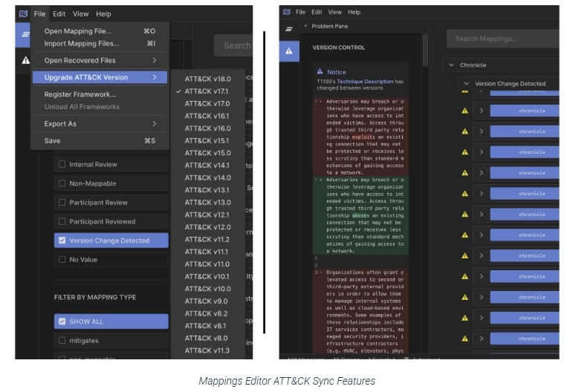Select ATT&CK v18.0 from the version submenu

pos(207,79)
